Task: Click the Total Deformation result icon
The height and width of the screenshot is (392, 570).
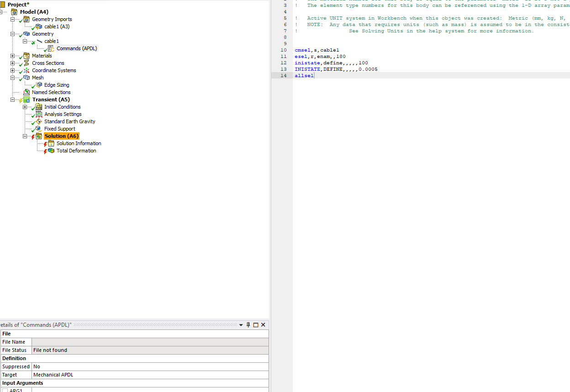Action: tap(51, 151)
